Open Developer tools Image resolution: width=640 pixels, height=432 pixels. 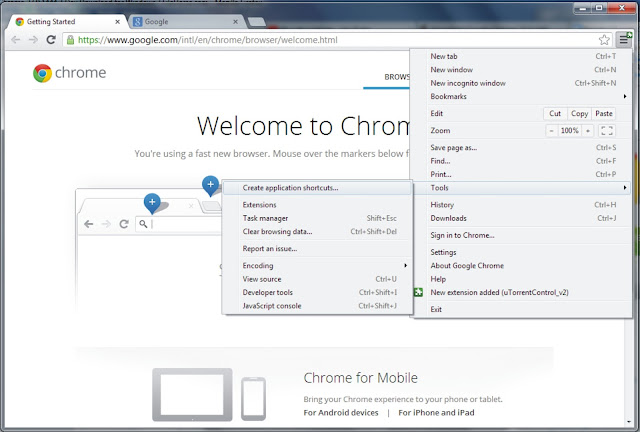click(318, 292)
